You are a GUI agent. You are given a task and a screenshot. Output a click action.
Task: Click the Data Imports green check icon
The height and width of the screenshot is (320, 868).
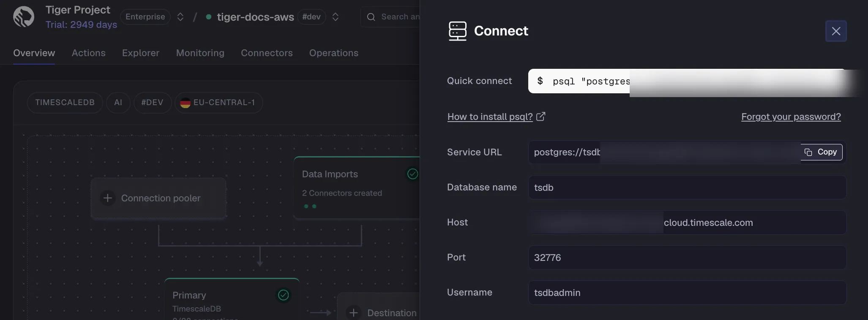click(412, 174)
